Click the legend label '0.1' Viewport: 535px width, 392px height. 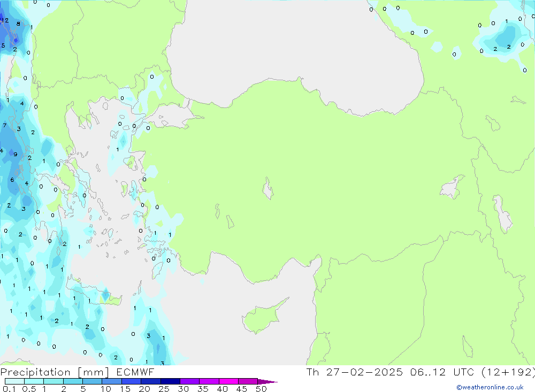point(9,389)
